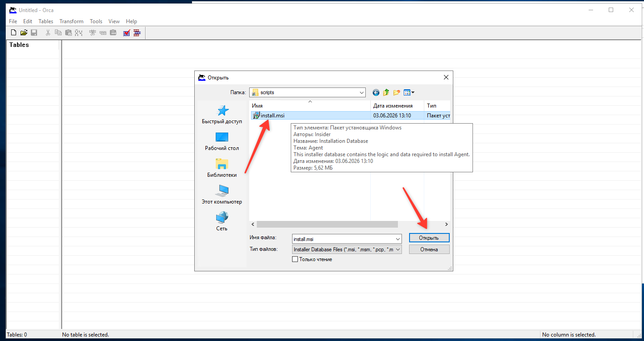
Task: Go up one folder level icon
Action: (x=386, y=92)
